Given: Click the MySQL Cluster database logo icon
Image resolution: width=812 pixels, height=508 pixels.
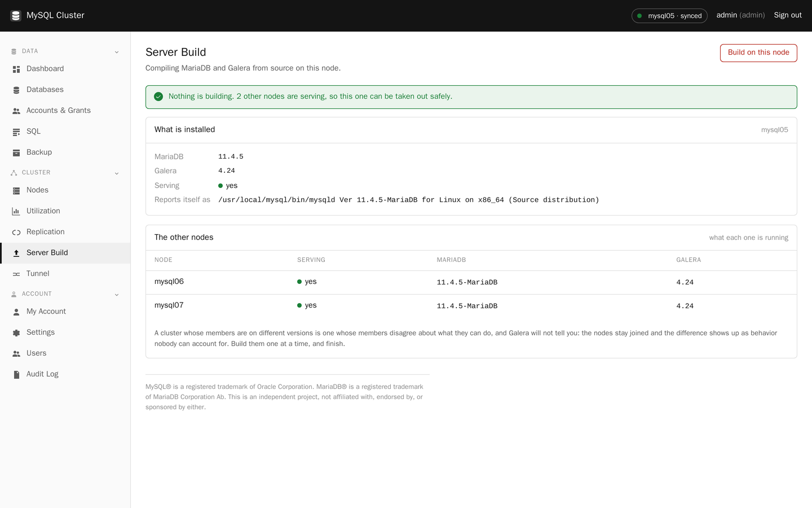Looking at the screenshot, I should click(x=16, y=15).
